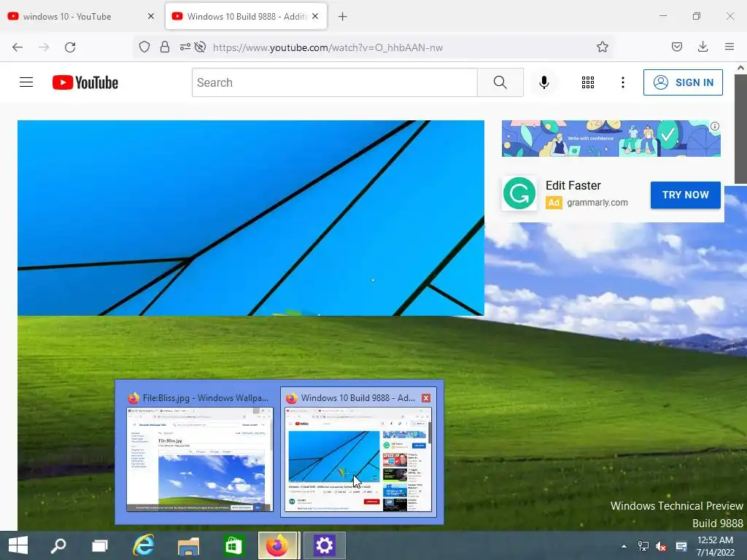Click the ad info icon
This screenshot has height=560, width=747.
pyautogui.click(x=715, y=126)
